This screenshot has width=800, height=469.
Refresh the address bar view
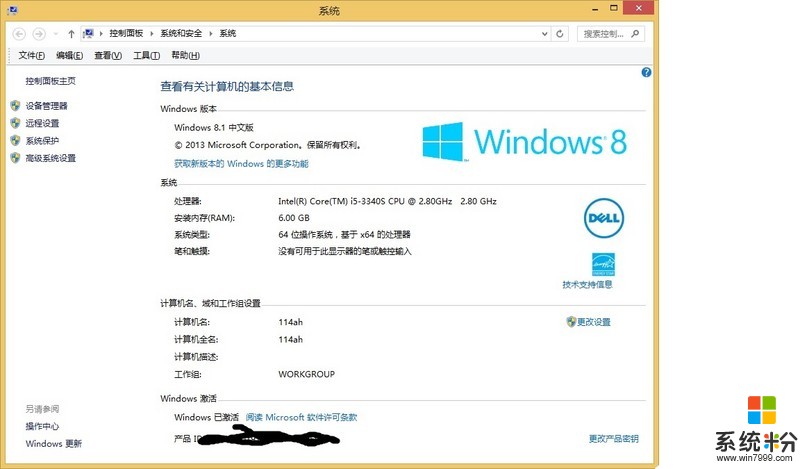click(560, 34)
